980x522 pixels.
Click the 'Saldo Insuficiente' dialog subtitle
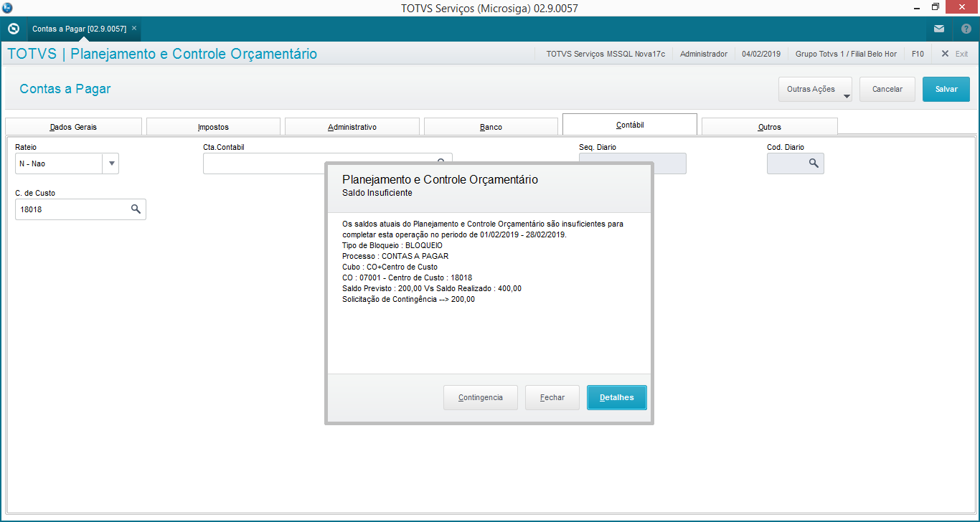coord(377,193)
